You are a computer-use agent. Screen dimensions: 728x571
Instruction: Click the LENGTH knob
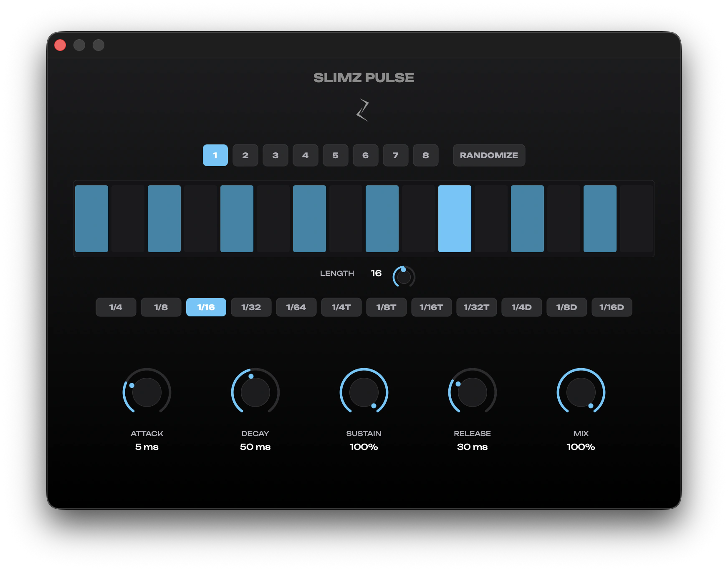tap(404, 277)
